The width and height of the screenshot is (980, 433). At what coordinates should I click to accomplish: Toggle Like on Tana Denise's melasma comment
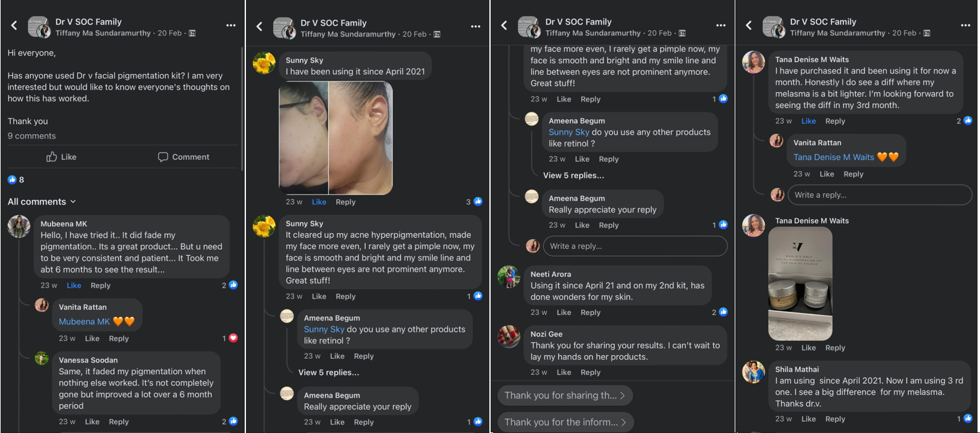(x=808, y=121)
